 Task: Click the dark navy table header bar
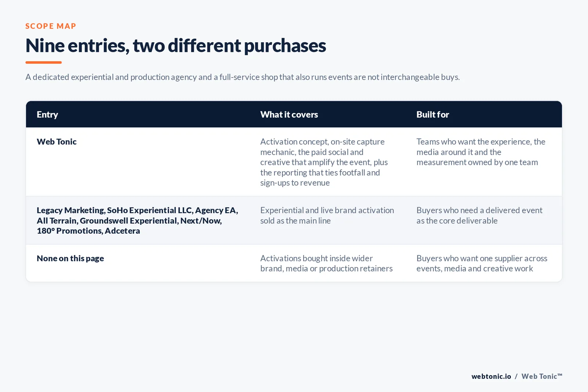[x=294, y=114]
